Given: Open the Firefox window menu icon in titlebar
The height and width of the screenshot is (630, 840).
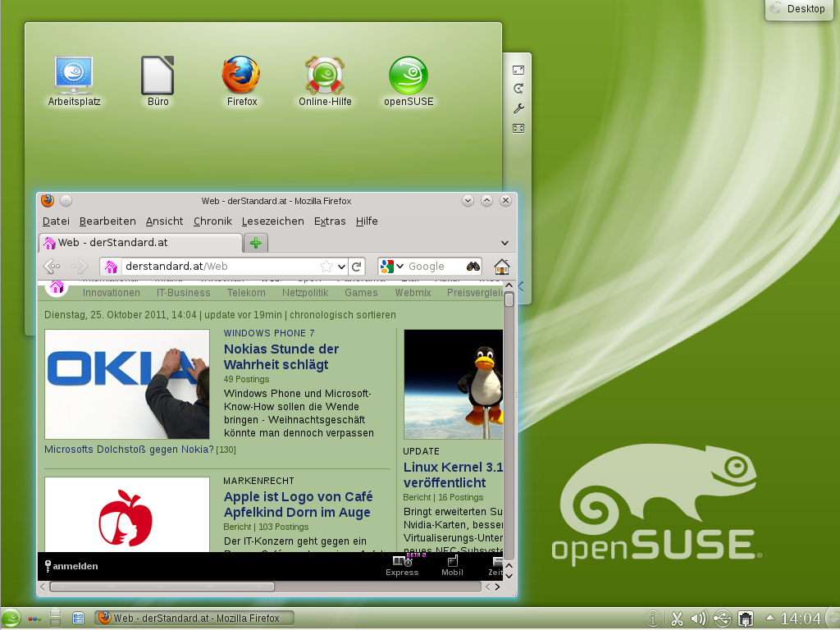Looking at the screenshot, I should point(48,200).
